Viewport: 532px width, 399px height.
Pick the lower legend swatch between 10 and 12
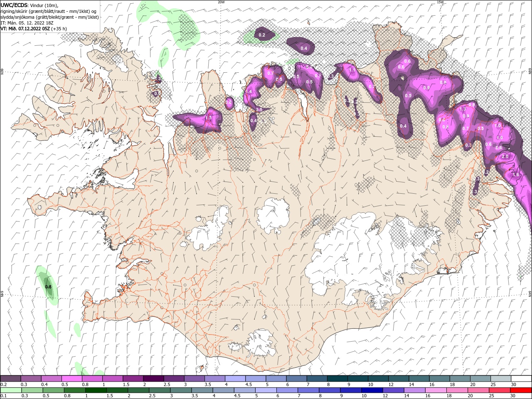click(372, 390)
